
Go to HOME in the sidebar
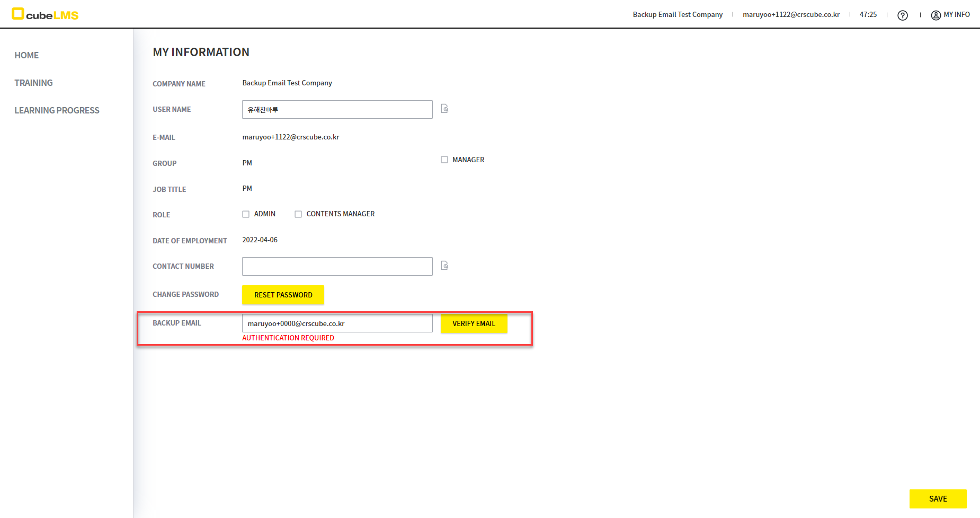(26, 55)
